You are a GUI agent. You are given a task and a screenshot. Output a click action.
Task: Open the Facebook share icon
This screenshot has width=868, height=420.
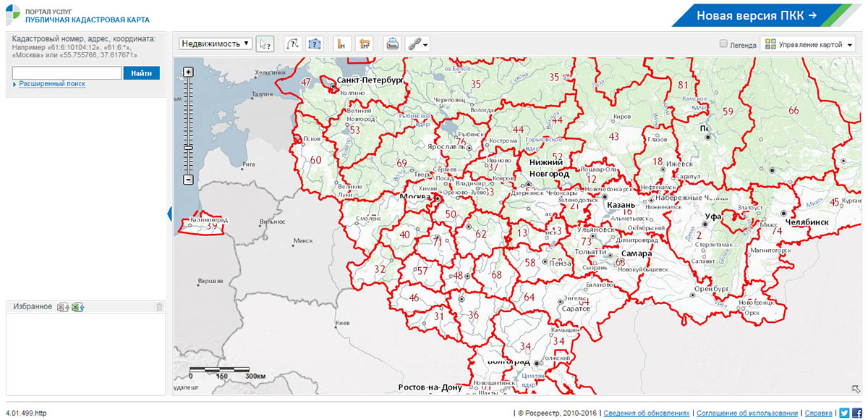(856, 412)
